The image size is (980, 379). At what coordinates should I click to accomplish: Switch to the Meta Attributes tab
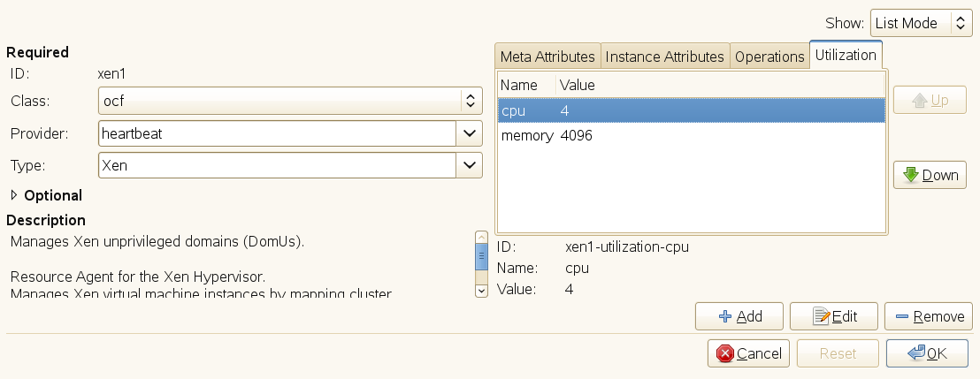pos(547,57)
